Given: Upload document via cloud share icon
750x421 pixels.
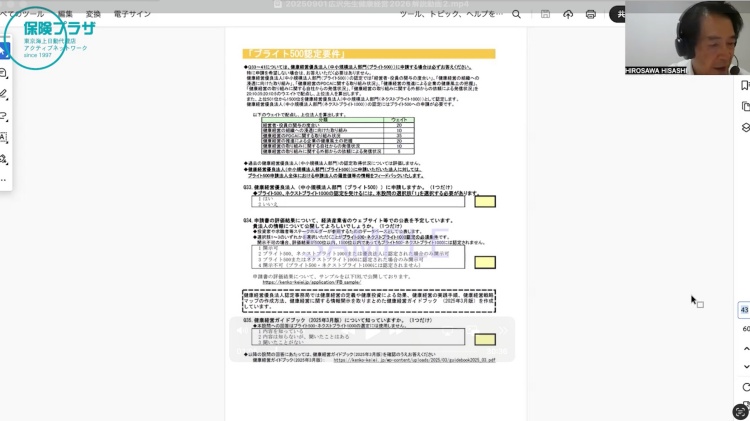Looking at the screenshot, I should point(567,14).
